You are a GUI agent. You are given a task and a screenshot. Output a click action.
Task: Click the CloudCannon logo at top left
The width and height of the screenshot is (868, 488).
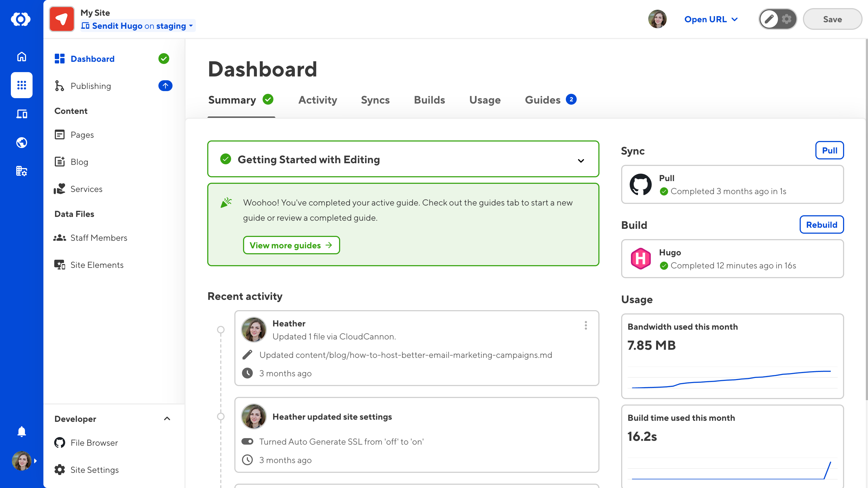tap(21, 19)
